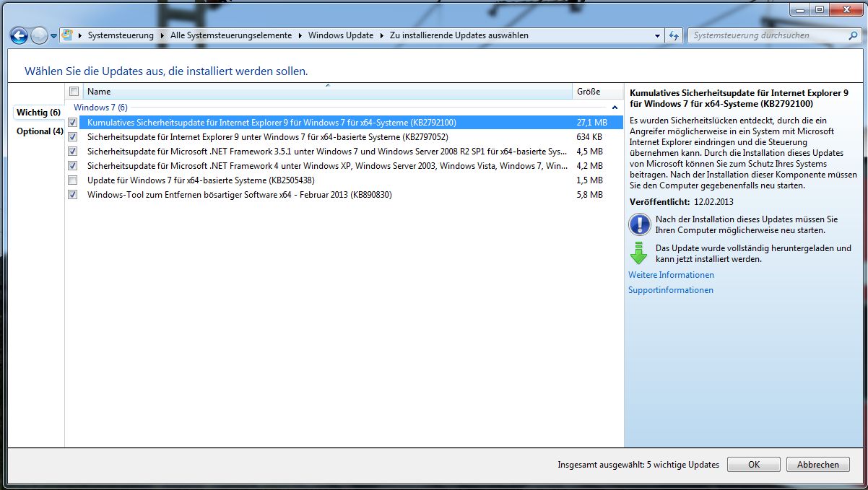Image resolution: width=868 pixels, height=490 pixels.
Task: Uncheck .NET Framework 3.5.1 security update
Action: point(72,152)
